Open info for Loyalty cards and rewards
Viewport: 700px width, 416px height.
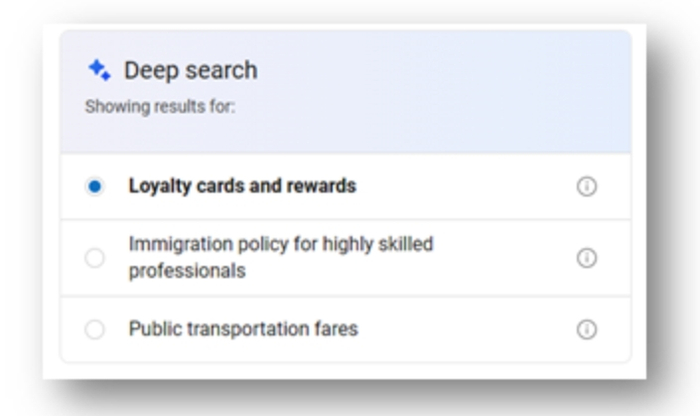click(587, 187)
